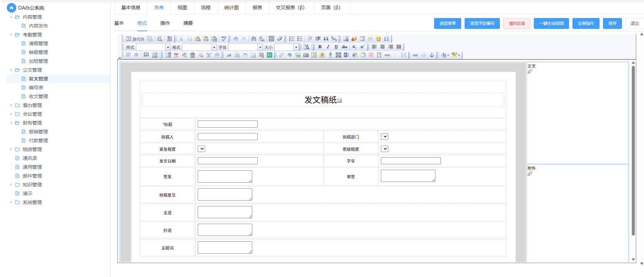Open the 摘要 sub-tab
This screenshot has width=644, height=277.
(188, 23)
